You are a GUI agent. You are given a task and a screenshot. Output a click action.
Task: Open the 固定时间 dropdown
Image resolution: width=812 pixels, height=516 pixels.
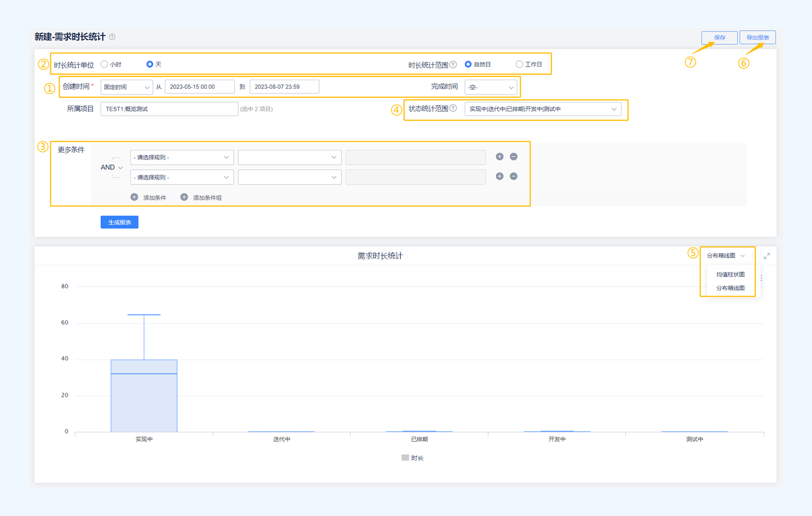point(127,87)
